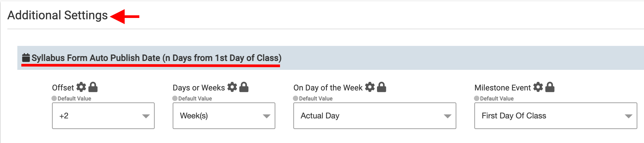Click the Syllabus Form Auto Publish Date heading

coord(156,58)
